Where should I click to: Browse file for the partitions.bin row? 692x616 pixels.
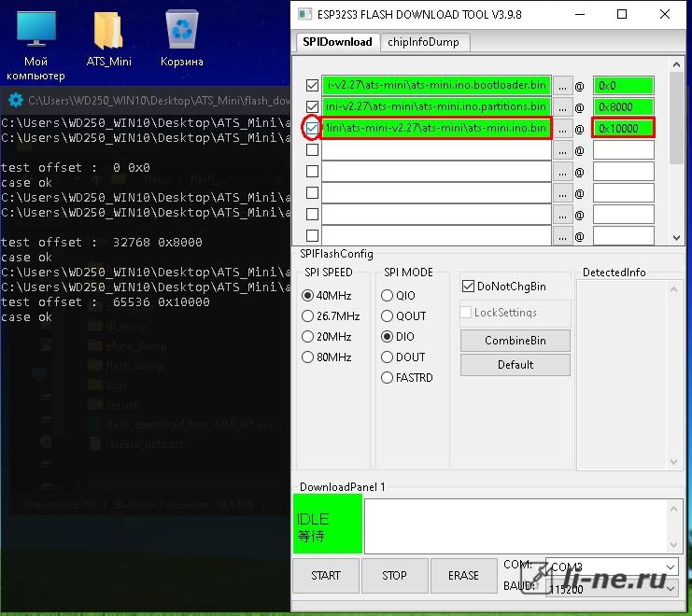562,107
